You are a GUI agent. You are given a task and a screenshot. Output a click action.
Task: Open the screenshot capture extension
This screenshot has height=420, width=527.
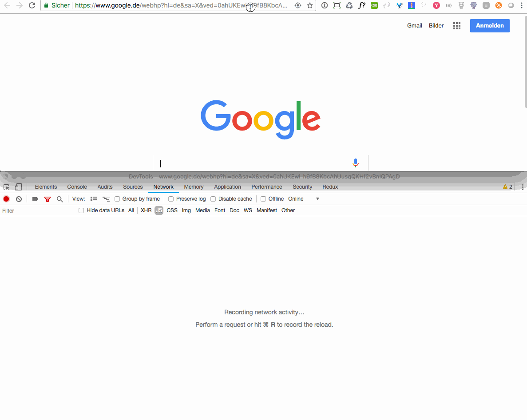click(337, 5)
